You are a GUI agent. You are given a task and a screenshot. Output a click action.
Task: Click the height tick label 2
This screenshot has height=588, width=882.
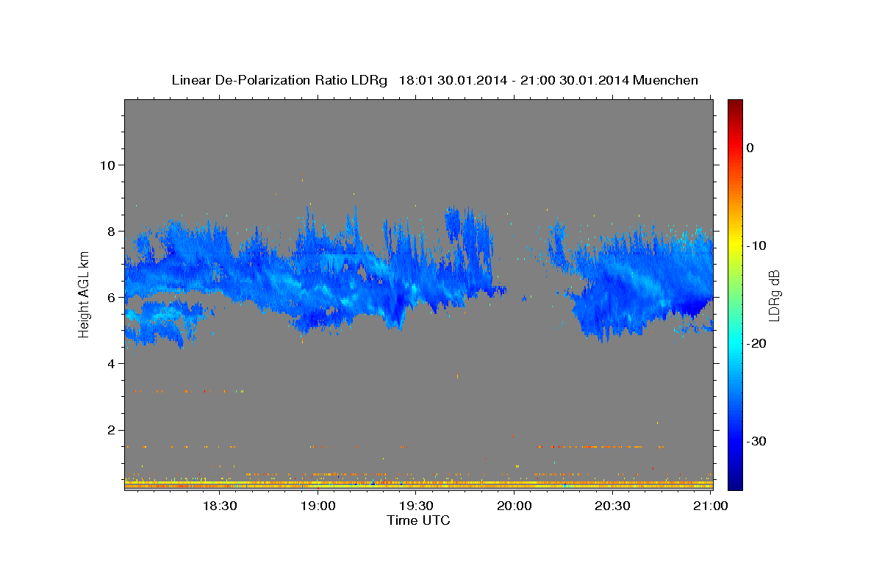(x=111, y=429)
